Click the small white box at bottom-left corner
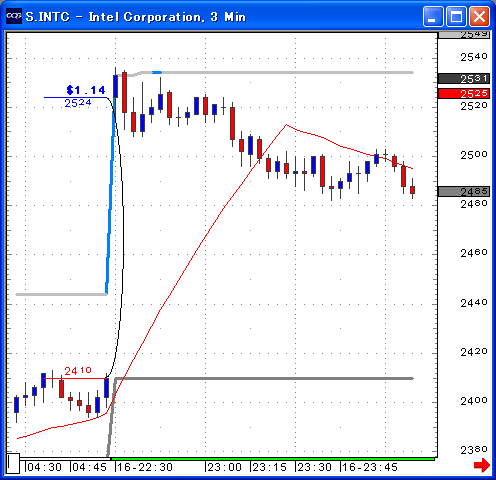496x480 pixels. coord(13,463)
